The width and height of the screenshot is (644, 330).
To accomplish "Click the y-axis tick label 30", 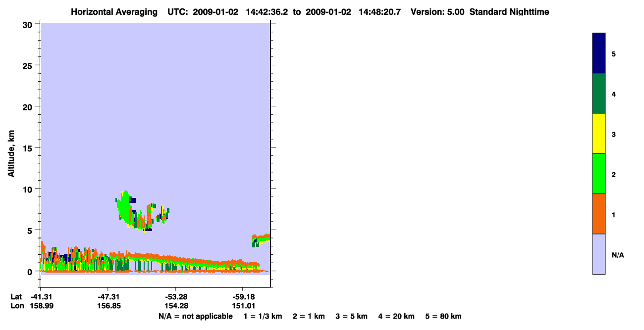I will pyautogui.click(x=29, y=24).
